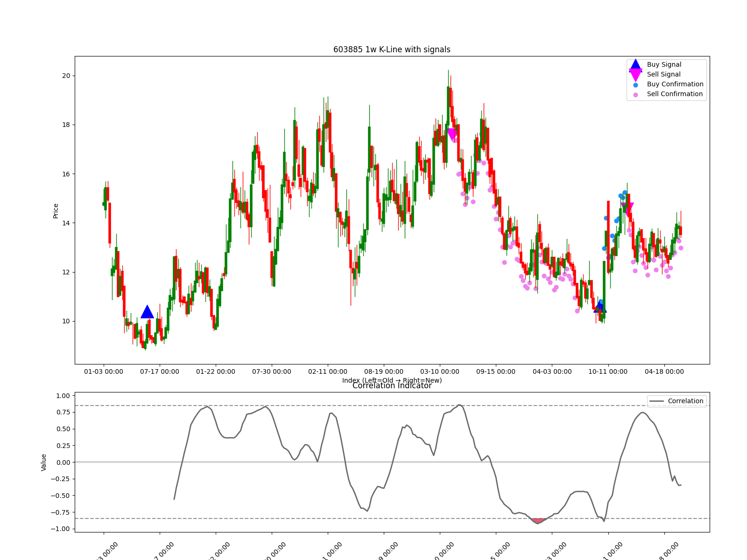Click the '04-18 00:00' date tick
The width and height of the screenshot is (747, 560).
pos(664,372)
